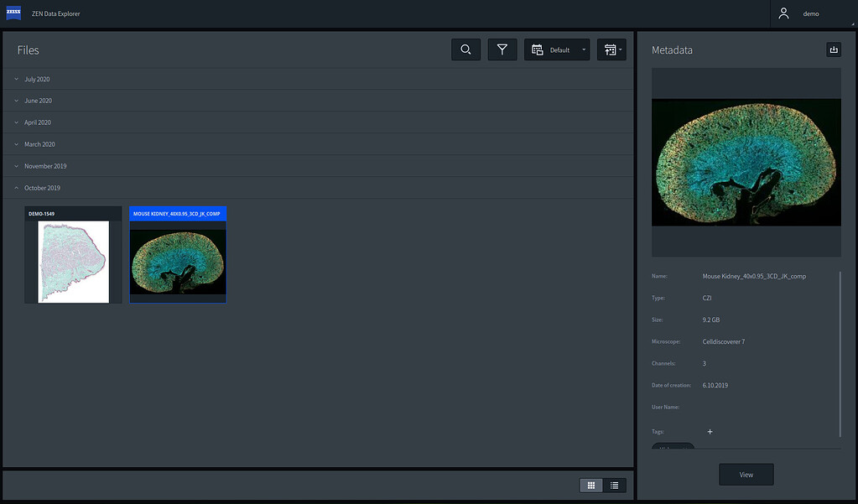The height and width of the screenshot is (504, 858).
Task: Click the Celldiscoverer 7 microscope link
Action: 723,341
